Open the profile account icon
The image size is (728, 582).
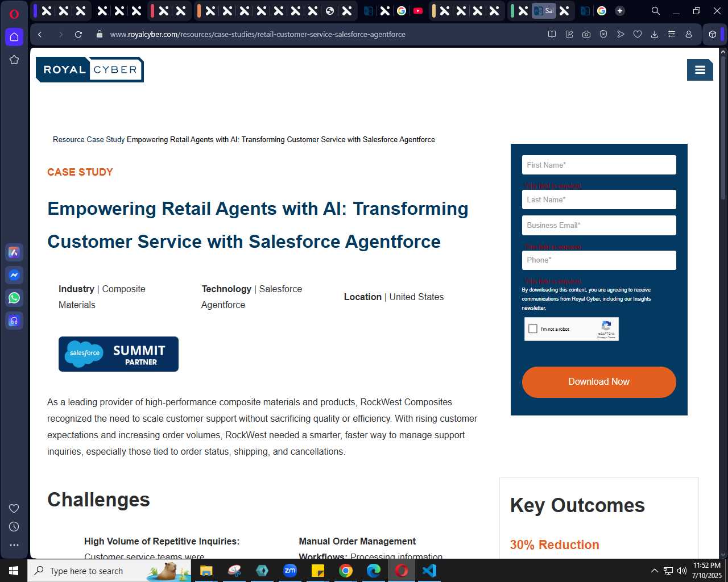tap(689, 34)
